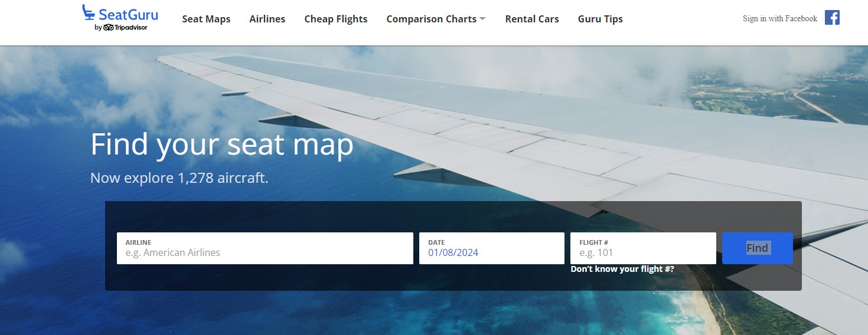Click the Facebook icon
The height and width of the screenshot is (335, 868).
(832, 18)
